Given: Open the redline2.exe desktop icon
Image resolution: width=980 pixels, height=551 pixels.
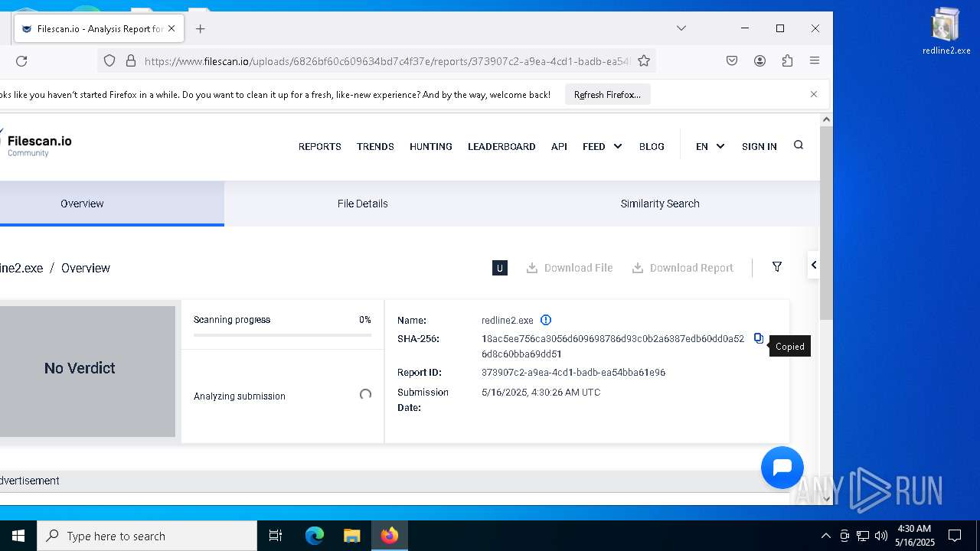Looking at the screenshot, I should click(x=946, y=32).
